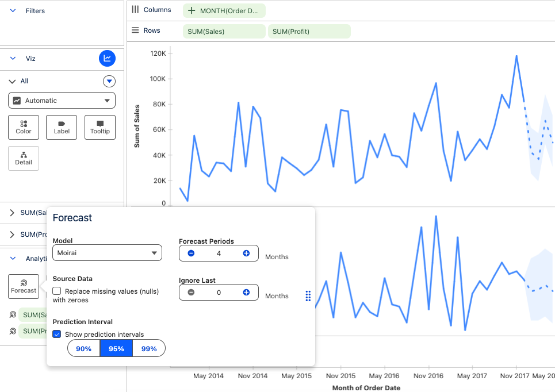Expand the SUM(Profit) marks section chevron
This screenshot has width=555, height=392.
[12, 235]
